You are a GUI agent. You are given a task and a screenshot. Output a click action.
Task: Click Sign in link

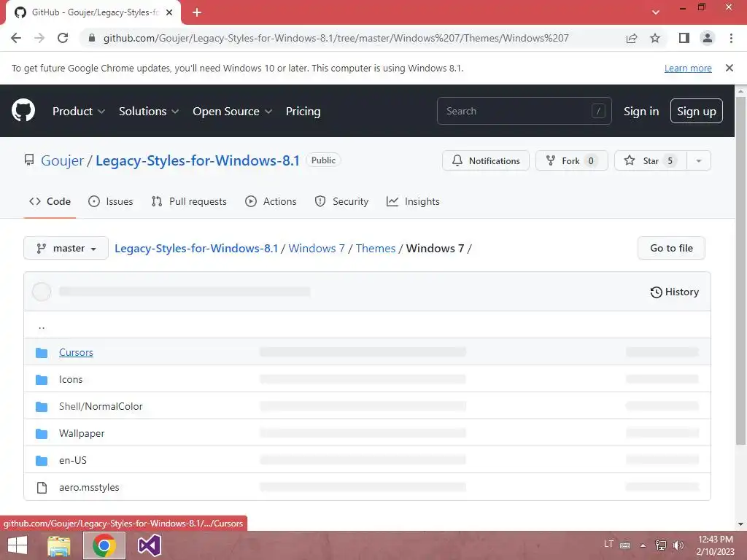coord(641,111)
